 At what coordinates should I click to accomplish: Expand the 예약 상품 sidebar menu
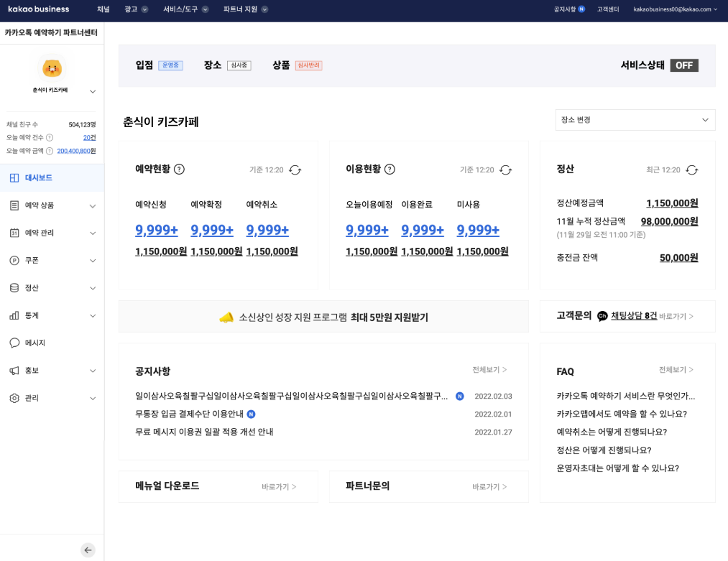coord(52,205)
